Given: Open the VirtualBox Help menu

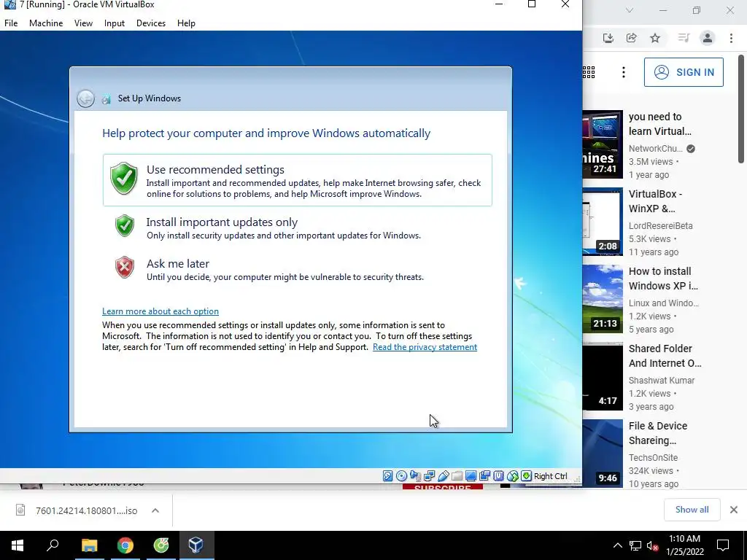Looking at the screenshot, I should tap(186, 23).
